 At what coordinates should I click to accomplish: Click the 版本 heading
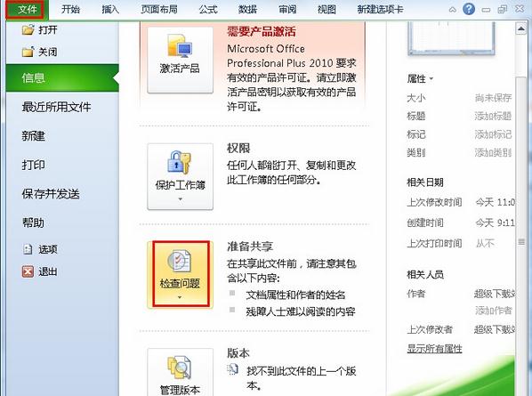(238, 353)
